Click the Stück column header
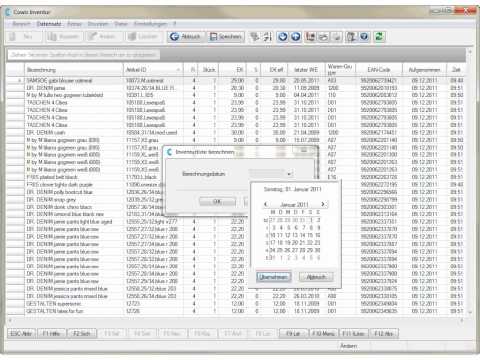This screenshot has height=360, width=480. pos(209,70)
